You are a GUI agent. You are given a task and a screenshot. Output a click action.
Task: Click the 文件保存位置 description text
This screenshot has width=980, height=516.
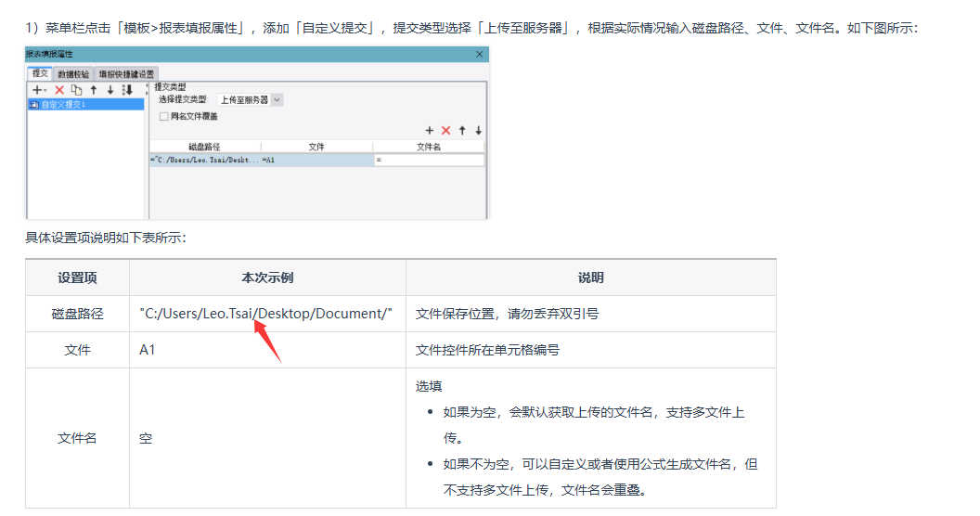[507, 314]
